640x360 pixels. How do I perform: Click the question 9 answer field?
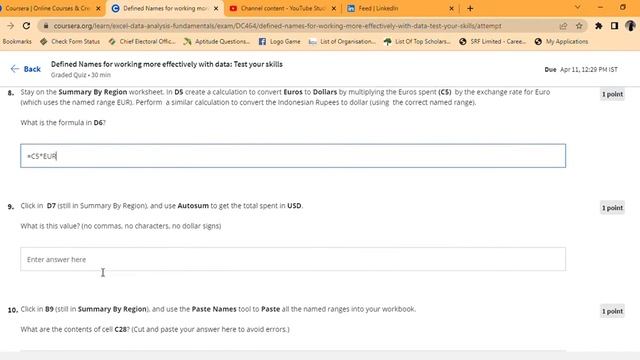tap(293, 259)
